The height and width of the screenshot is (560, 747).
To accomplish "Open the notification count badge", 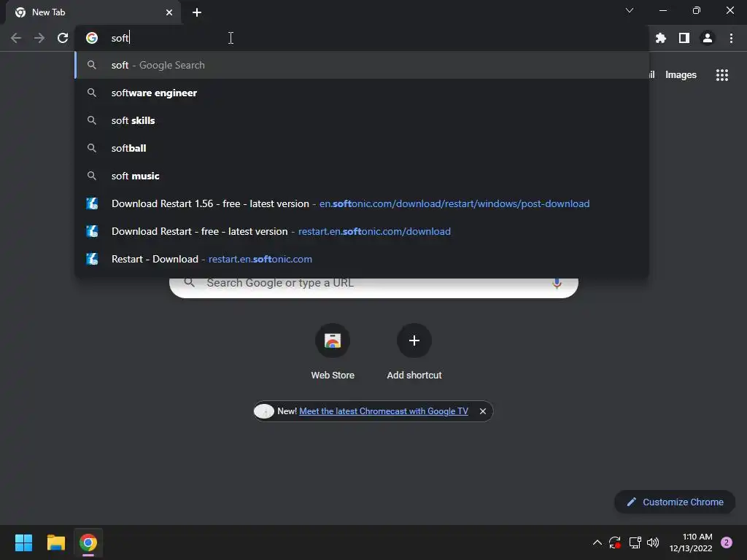I will [x=727, y=542].
